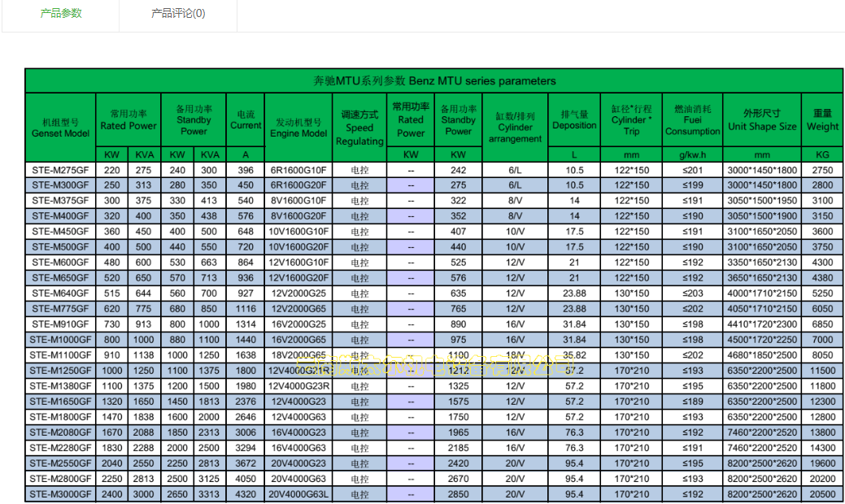The width and height of the screenshot is (845, 504).
Task: Select displacement value 76.3 in STE-M2080GF row
Action: [574, 432]
